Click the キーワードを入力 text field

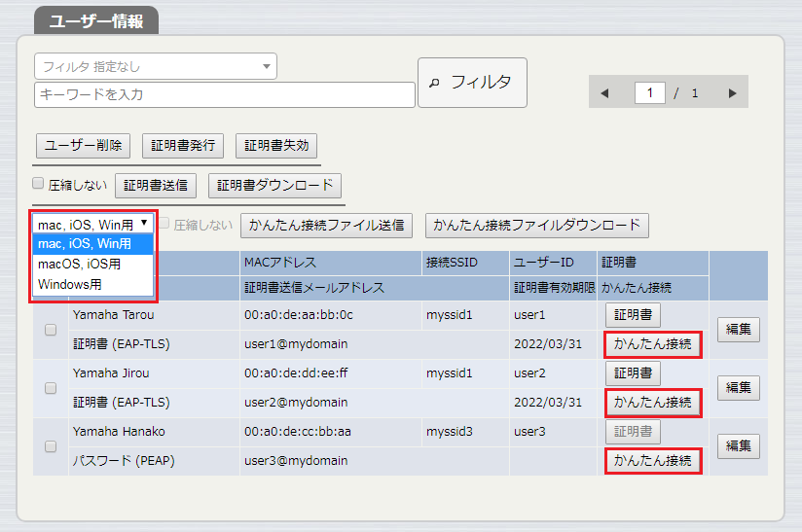[x=225, y=94]
